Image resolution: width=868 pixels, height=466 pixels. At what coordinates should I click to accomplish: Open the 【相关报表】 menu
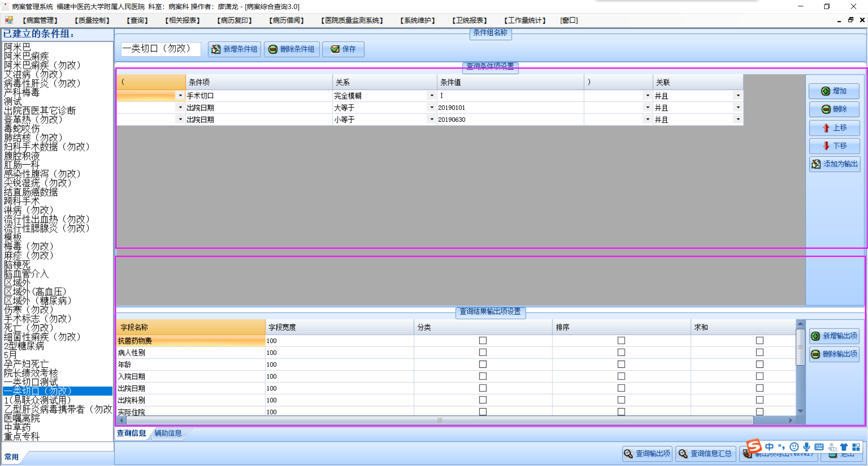(x=182, y=20)
